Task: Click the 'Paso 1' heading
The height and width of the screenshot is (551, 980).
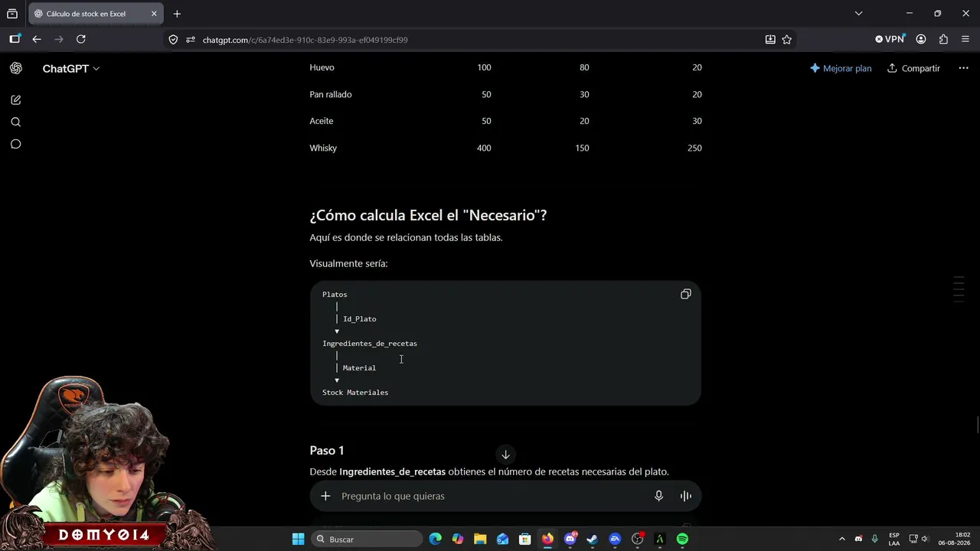Action: coord(327,450)
